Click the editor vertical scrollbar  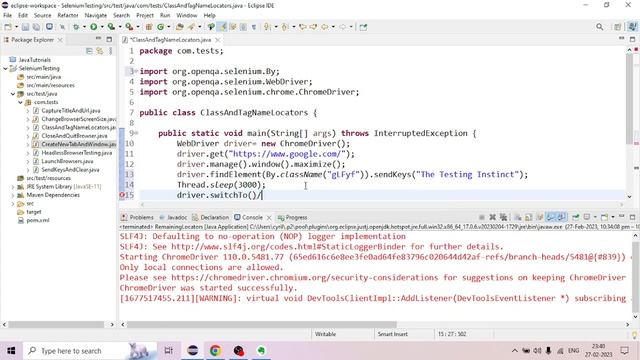tap(629, 98)
